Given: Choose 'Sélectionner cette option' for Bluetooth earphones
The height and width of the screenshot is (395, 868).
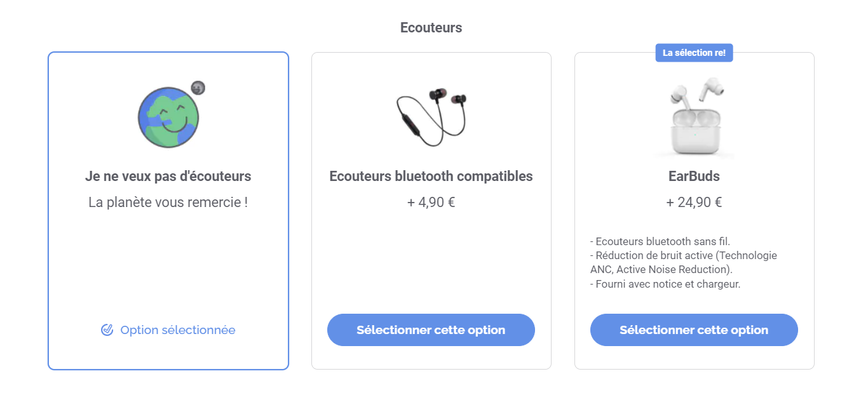Looking at the screenshot, I should coord(431,330).
